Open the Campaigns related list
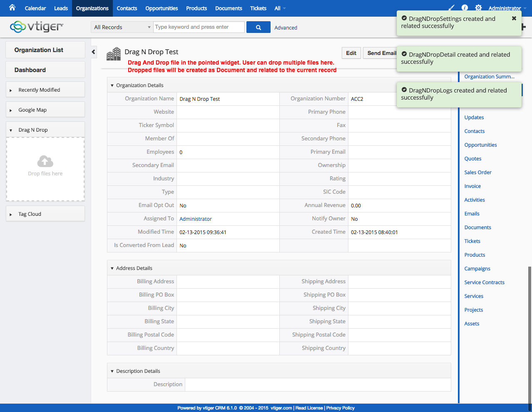This screenshot has height=412, width=532. (477, 269)
